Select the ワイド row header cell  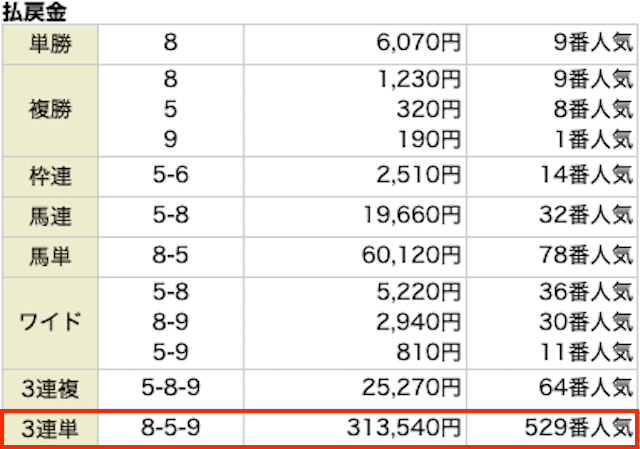point(50,323)
